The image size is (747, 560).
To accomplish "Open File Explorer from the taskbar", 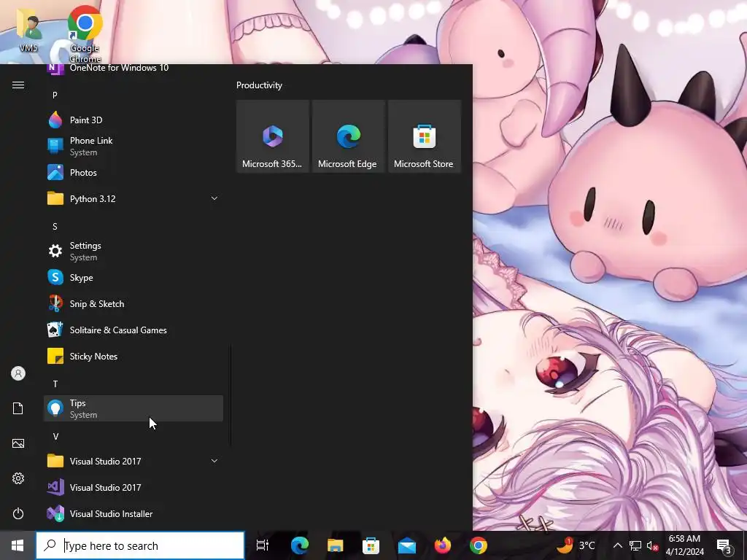I will pos(336,545).
